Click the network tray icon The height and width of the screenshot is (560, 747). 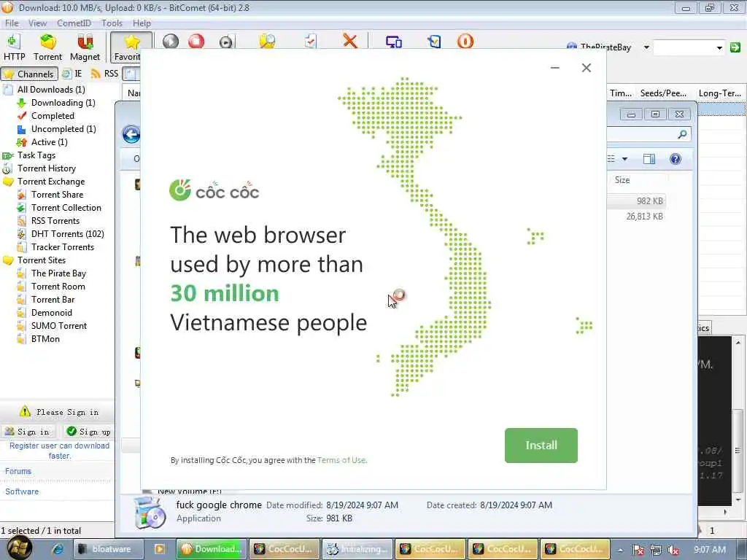click(x=656, y=550)
